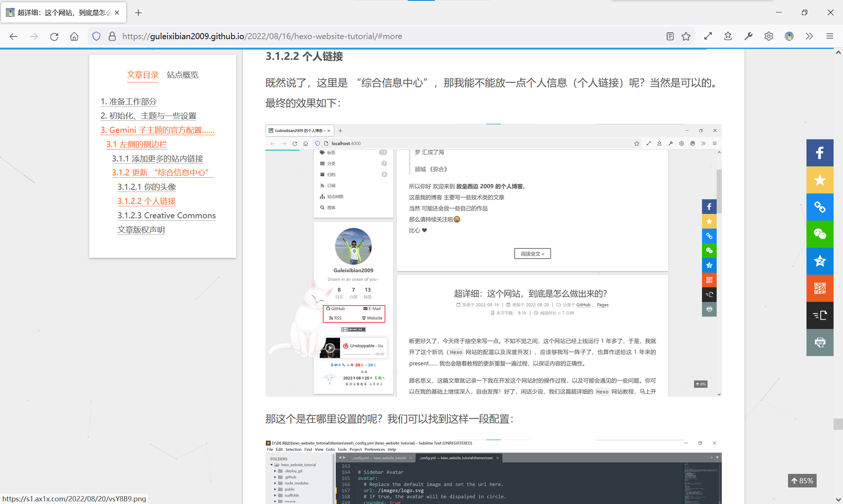Viewport: 843px width, 504px height.
Task: Click the shield tracking protection icon
Action: (x=96, y=37)
